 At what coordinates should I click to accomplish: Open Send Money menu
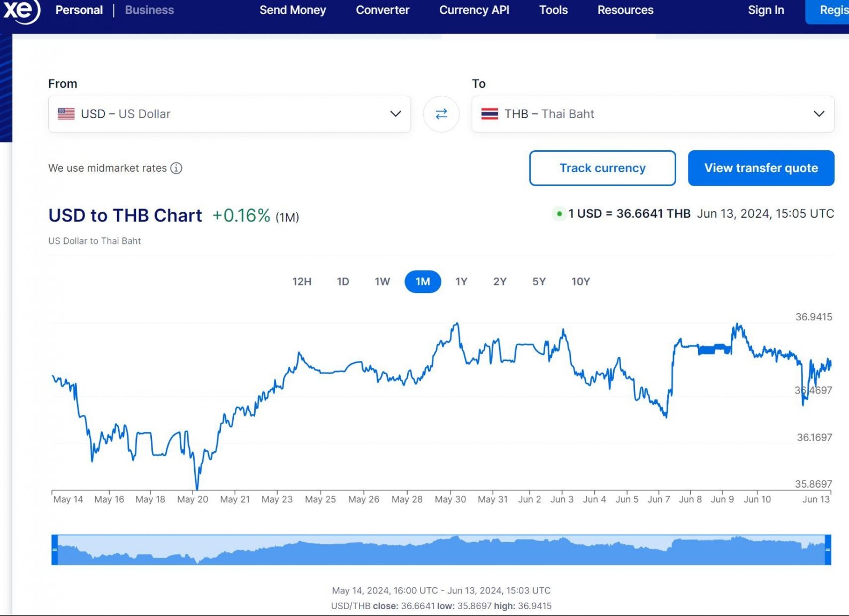coord(293,10)
